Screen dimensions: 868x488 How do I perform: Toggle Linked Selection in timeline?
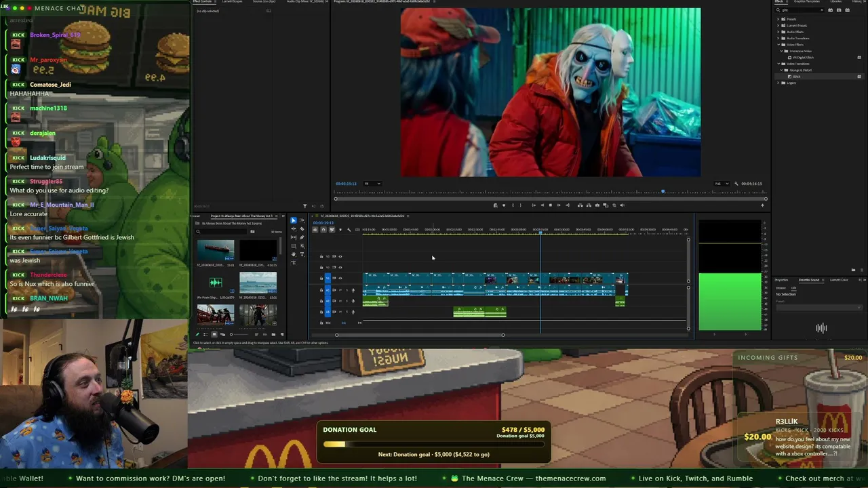click(x=332, y=230)
